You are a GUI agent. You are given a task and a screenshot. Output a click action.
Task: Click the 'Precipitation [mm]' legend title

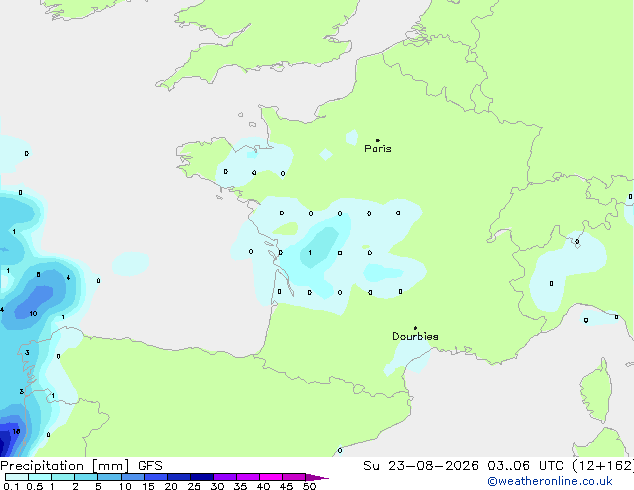coord(65,466)
